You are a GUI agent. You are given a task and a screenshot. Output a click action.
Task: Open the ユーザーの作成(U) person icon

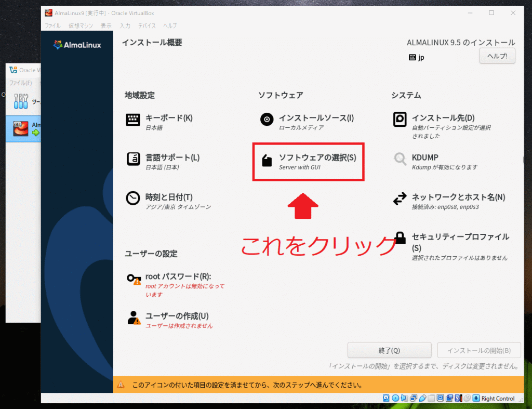(134, 318)
